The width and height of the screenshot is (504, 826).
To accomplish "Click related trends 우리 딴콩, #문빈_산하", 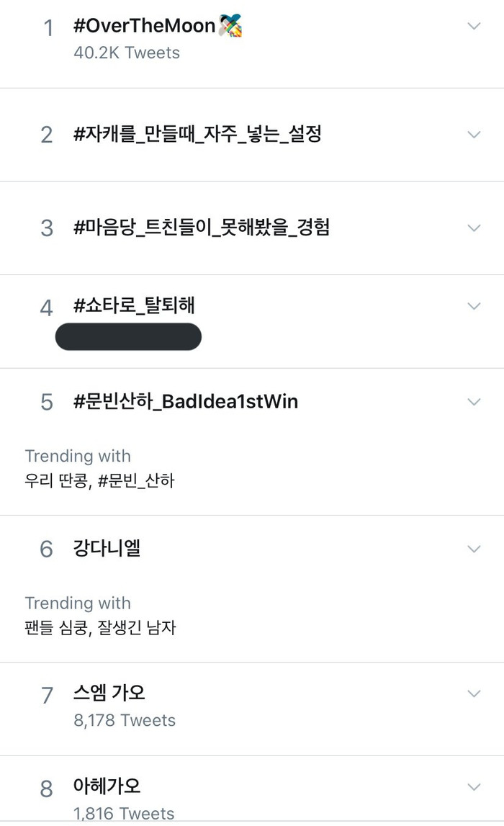I will [99, 480].
